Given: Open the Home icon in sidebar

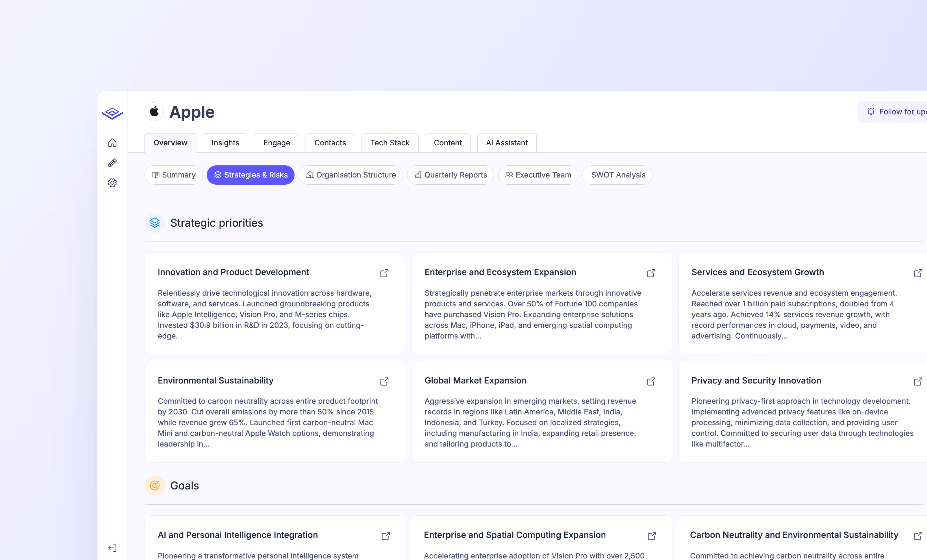Looking at the screenshot, I should [x=112, y=143].
